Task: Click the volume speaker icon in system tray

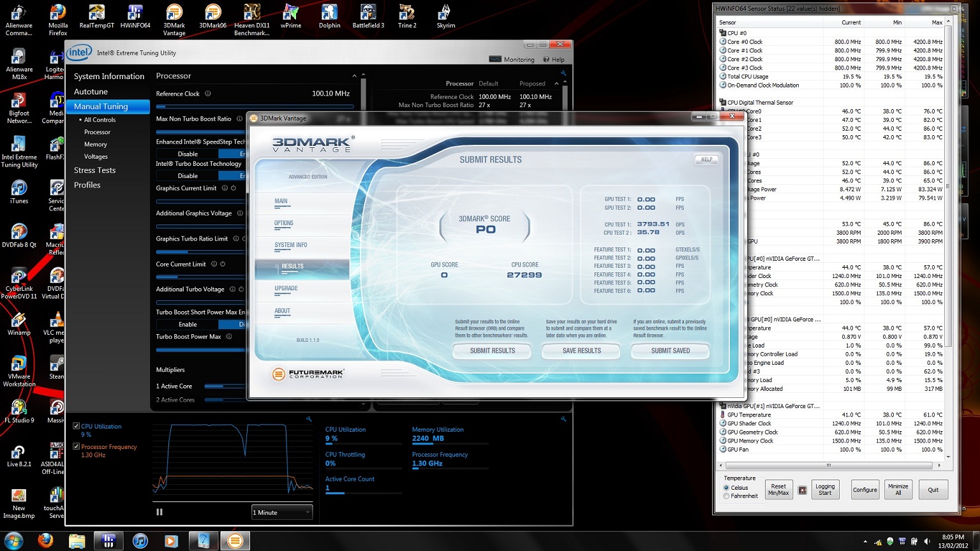Action: [x=926, y=541]
